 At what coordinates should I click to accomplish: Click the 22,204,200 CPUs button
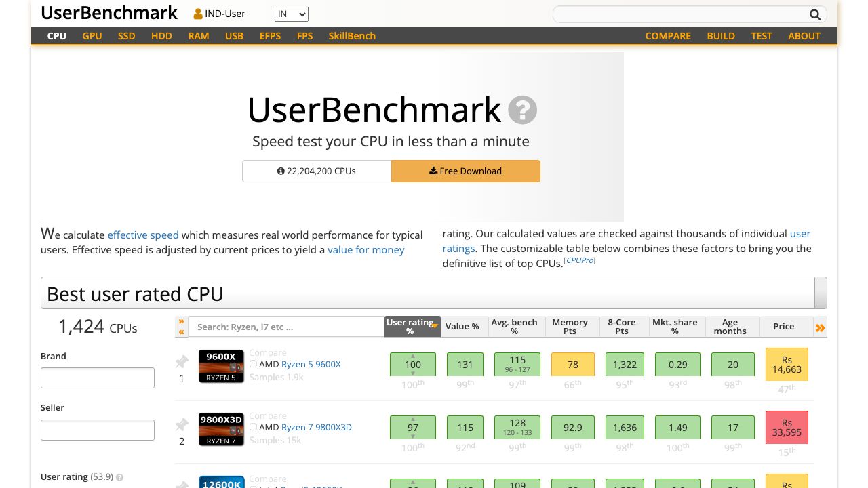pos(317,171)
